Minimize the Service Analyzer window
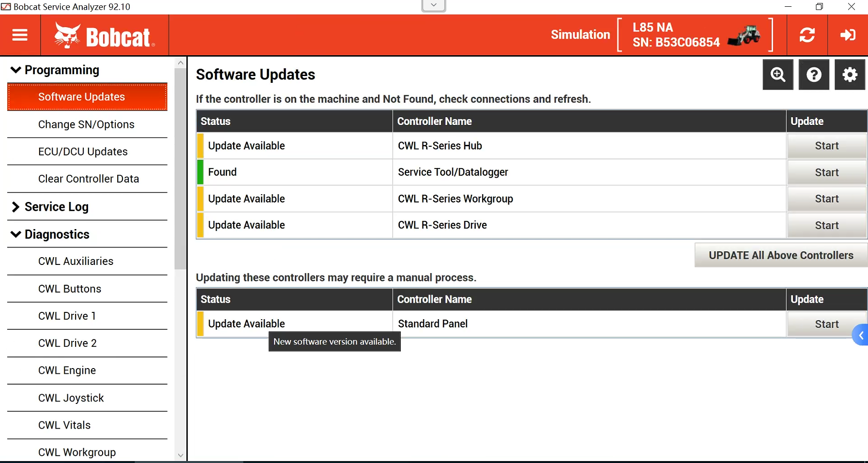Image resolution: width=868 pixels, height=463 pixels. coord(788,7)
